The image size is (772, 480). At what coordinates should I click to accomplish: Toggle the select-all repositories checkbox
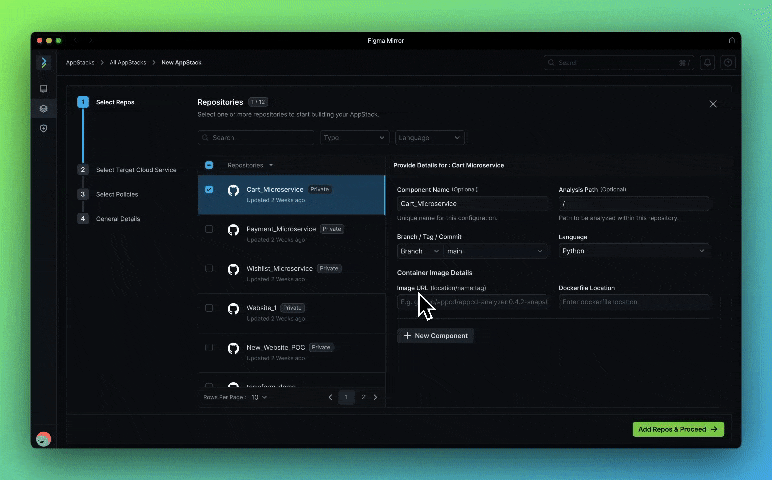tap(209, 165)
